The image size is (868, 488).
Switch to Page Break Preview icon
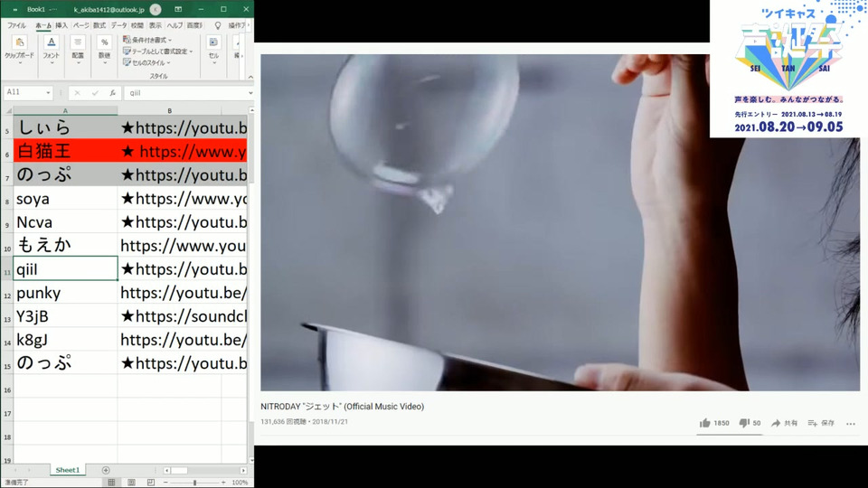151,483
